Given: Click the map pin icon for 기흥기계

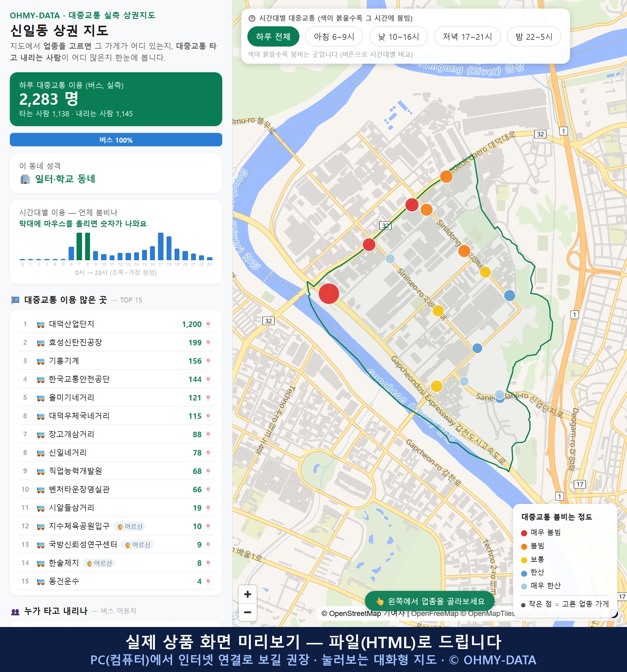Looking at the screenshot, I should click(x=208, y=361).
